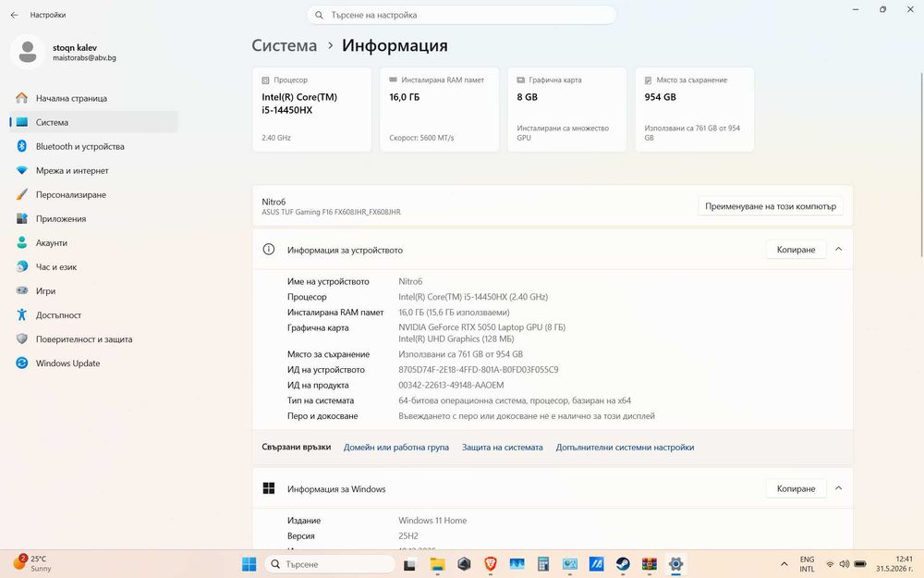This screenshot has height=578, width=924.
Task: Open Час и език settings
Action: click(93, 266)
